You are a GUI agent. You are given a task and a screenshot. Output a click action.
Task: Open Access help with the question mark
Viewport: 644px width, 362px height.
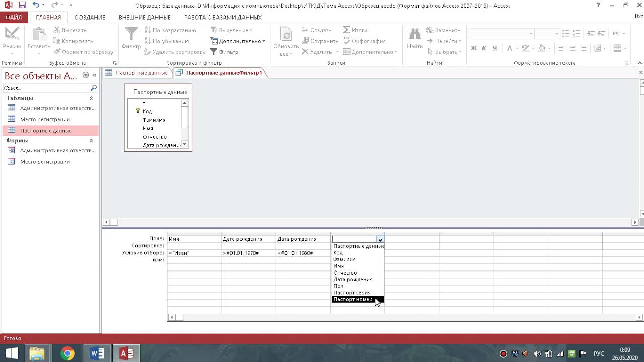point(599,5)
